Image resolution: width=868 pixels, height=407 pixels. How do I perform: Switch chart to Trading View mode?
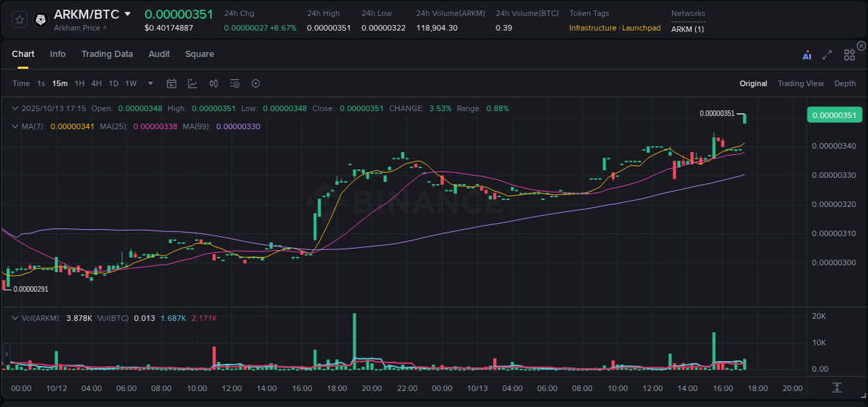(801, 83)
